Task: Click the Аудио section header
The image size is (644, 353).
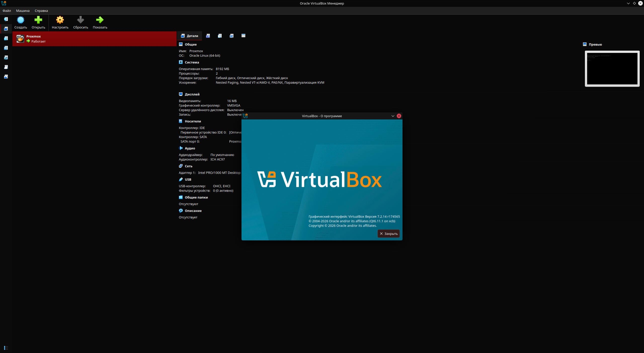Action: [190, 148]
